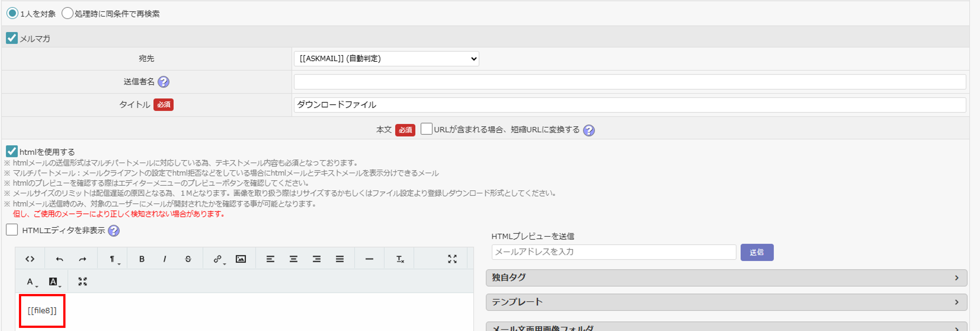Uncheck the メルマガ checkbox
The height and width of the screenshot is (331, 980).
(x=12, y=38)
